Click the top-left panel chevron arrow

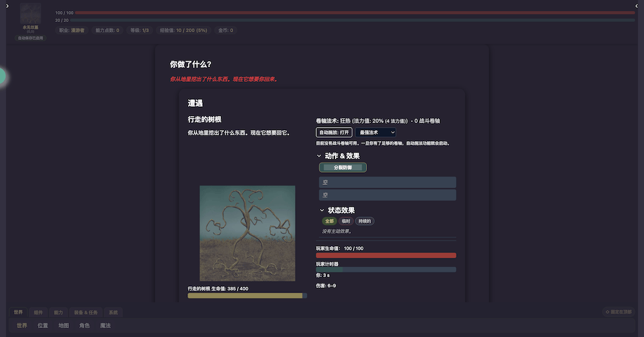pos(6,6)
